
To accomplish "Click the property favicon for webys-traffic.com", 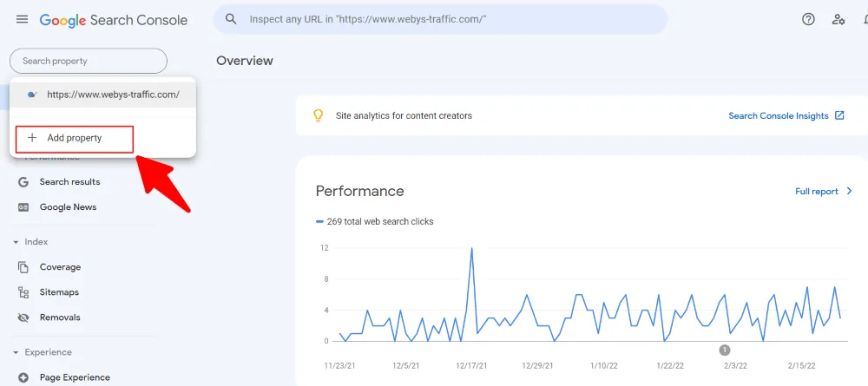I will point(32,95).
